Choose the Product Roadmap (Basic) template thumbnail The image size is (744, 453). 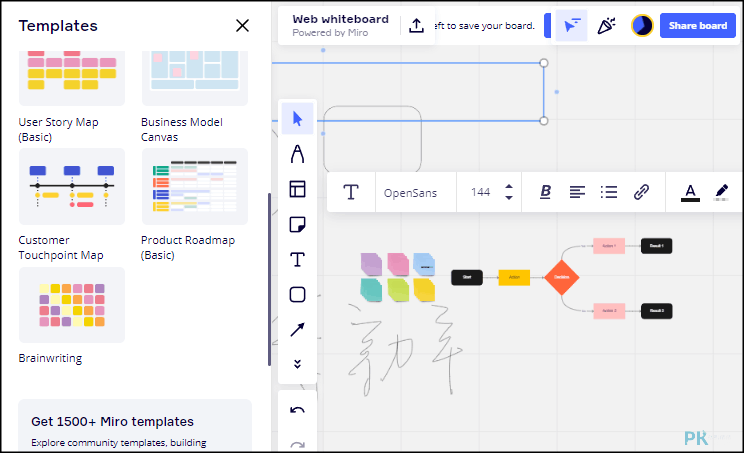pyautogui.click(x=195, y=186)
